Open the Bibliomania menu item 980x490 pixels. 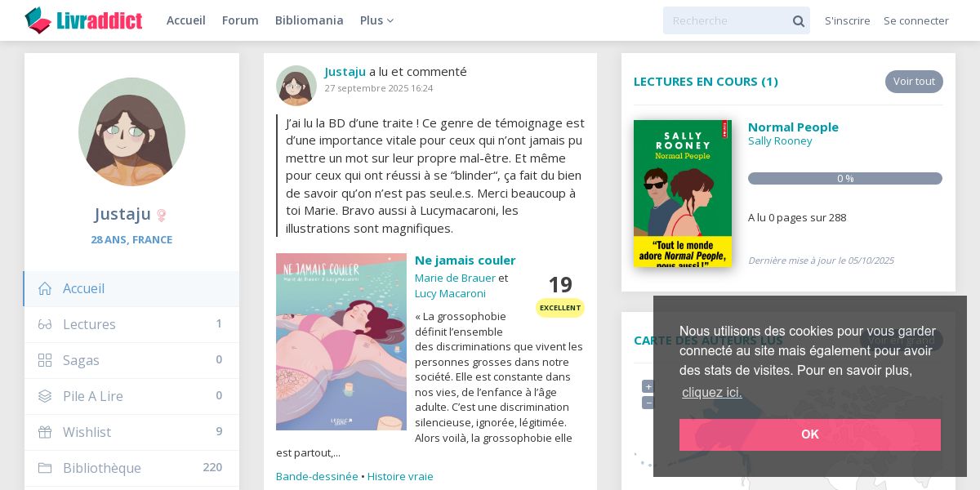310,20
